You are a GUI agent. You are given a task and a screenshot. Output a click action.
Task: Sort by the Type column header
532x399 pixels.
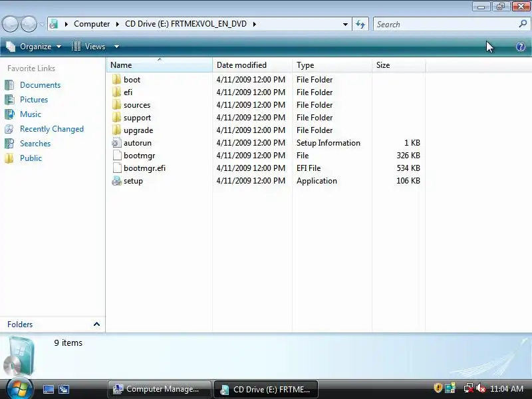click(x=332, y=65)
